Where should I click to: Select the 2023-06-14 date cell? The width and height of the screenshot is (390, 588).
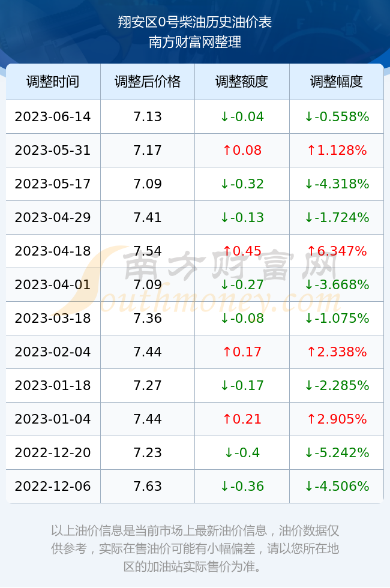(x=53, y=116)
